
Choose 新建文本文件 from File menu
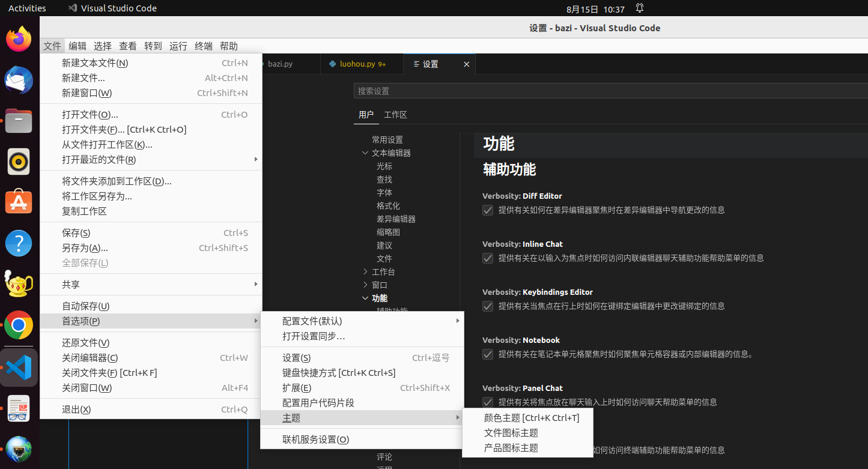pyautogui.click(x=151, y=63)
